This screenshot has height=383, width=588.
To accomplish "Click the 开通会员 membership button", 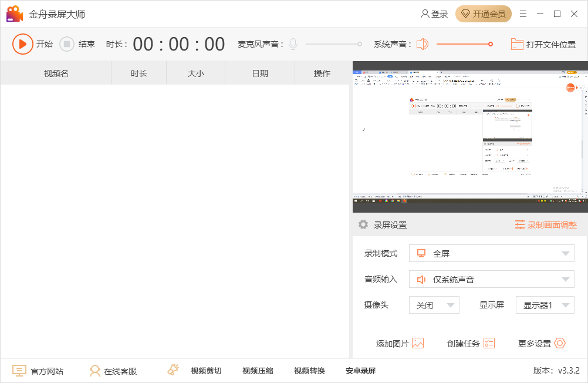I will [x=484, y=14].
